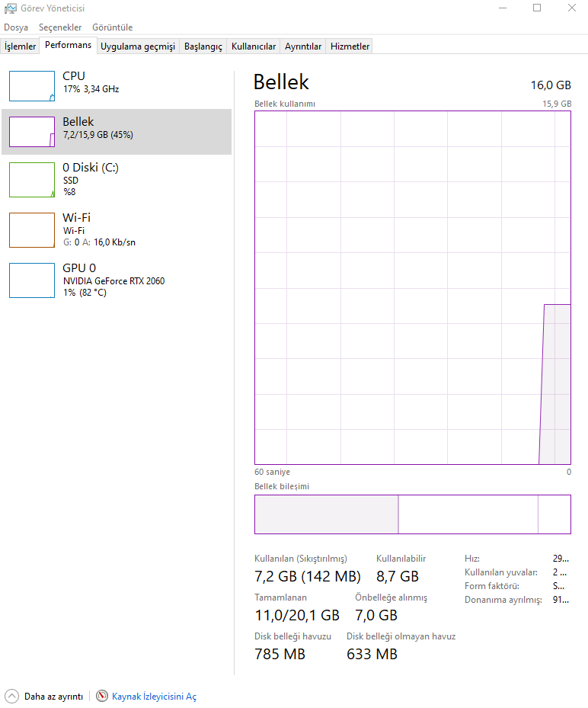
Task: Click the Task Manager window icon
Action: point(8,8)
